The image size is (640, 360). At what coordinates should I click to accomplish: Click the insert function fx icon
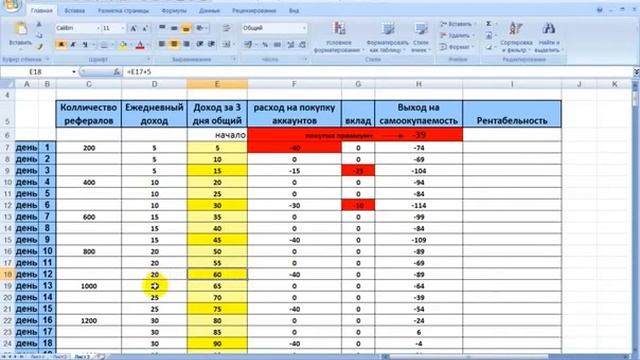point(117,72)
